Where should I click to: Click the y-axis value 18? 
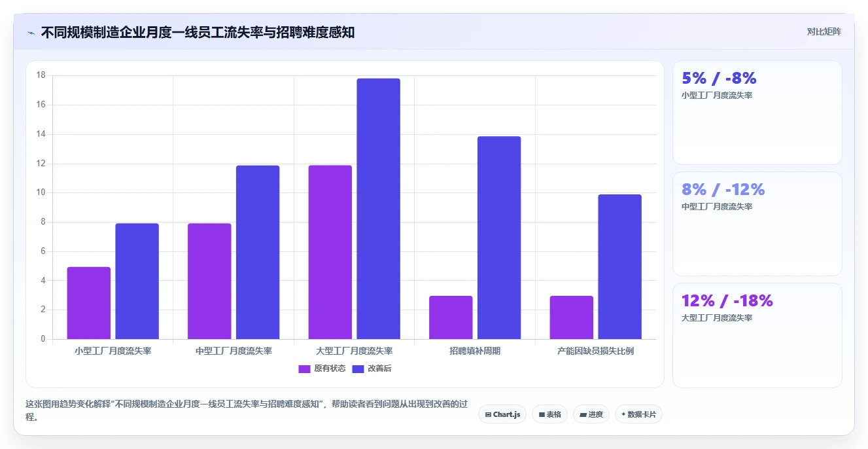(41, 75)
